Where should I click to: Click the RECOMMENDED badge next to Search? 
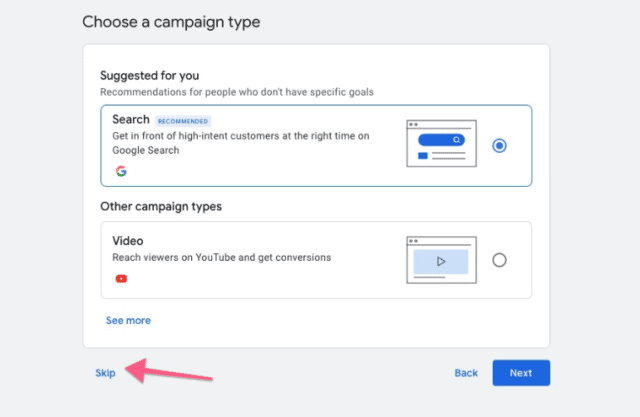coord(183,121)
